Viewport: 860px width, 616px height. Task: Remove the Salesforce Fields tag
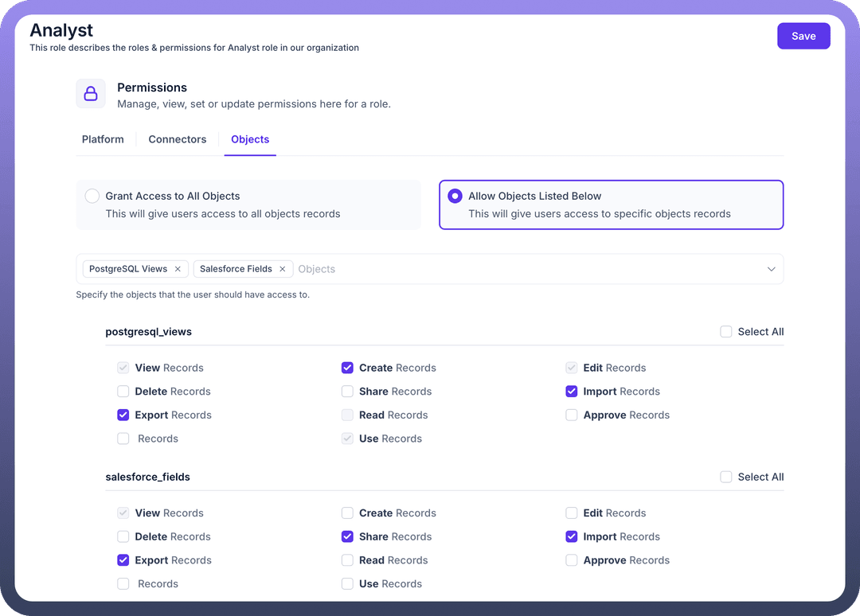pyautogui.click(x=282, y=269)
